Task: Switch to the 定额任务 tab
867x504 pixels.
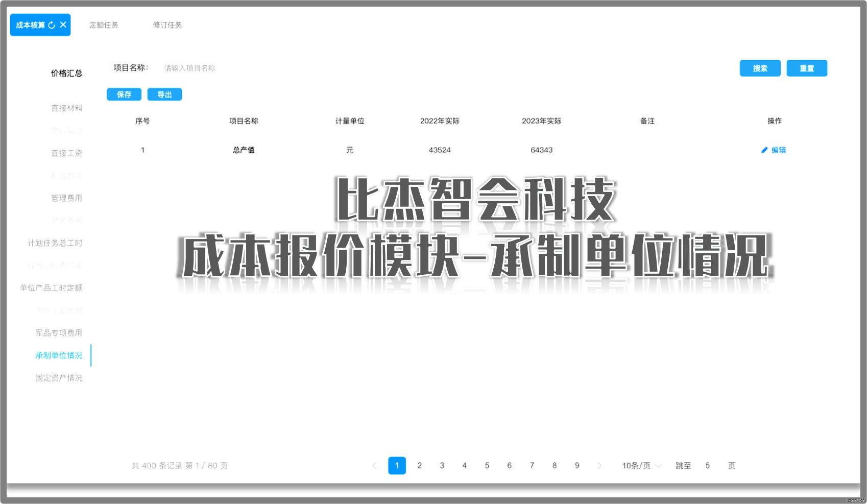Action: (x=104, y=25)
